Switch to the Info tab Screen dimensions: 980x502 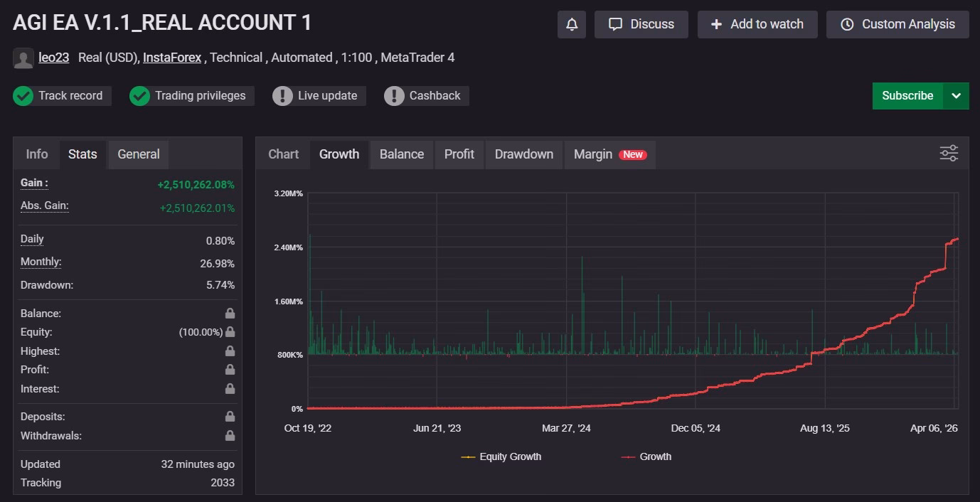pyautogui.click(x=37, y=154)
